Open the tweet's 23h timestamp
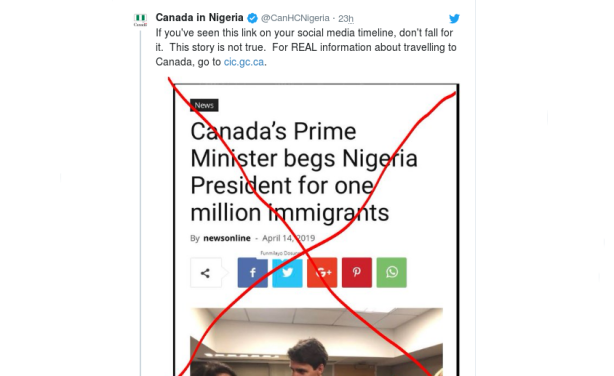 pos(346,19)
